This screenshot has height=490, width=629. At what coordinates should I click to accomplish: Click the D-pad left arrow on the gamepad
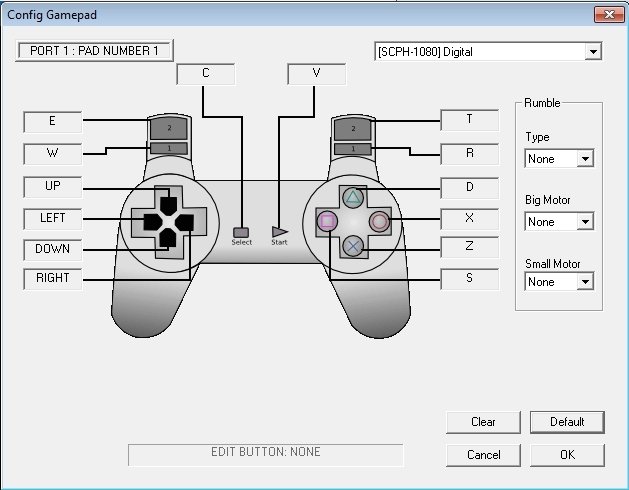pos(153,222)
